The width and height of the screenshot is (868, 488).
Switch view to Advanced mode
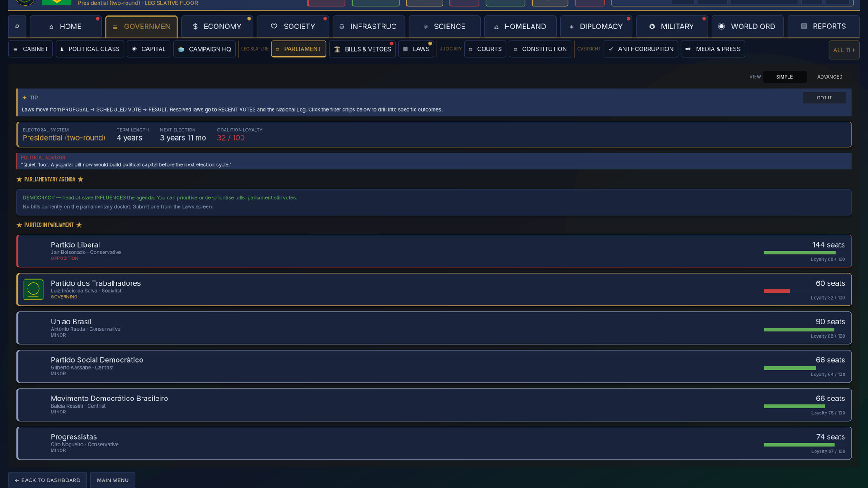coord(830,77)
